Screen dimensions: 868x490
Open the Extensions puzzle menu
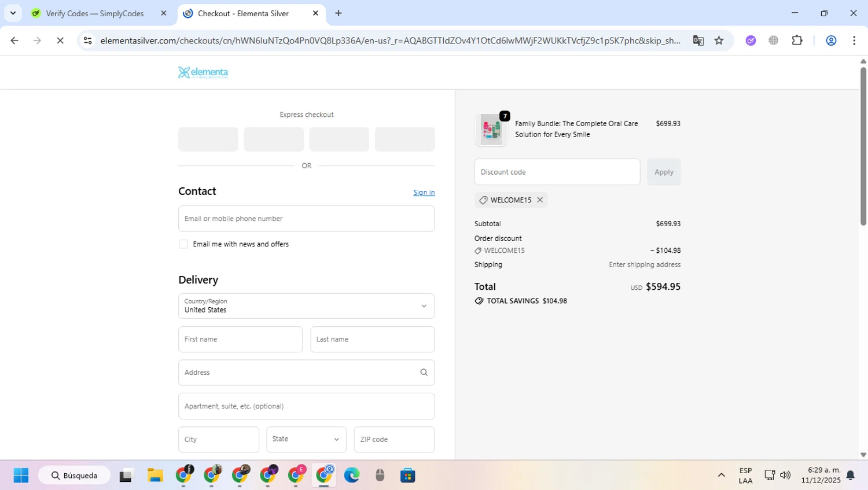click(x=797, y=40)
